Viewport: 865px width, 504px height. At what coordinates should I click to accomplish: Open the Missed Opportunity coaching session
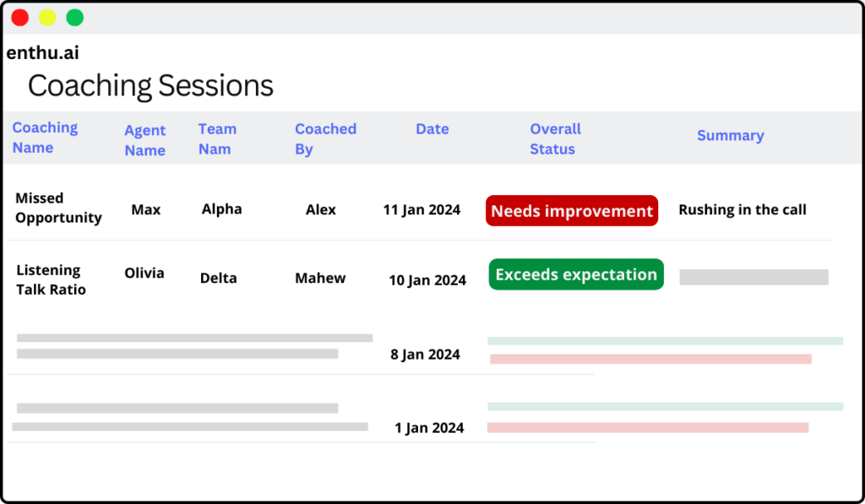point(58,208)
